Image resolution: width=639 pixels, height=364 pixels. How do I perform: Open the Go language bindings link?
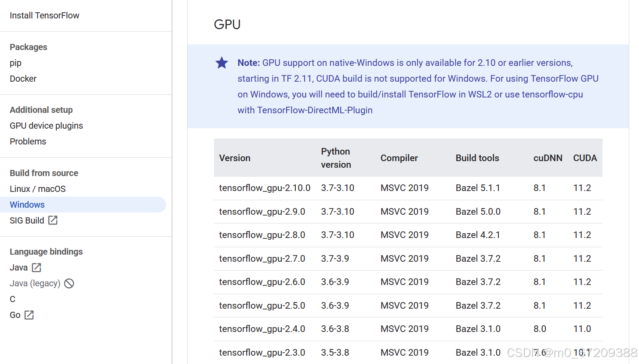coord(15,315)
